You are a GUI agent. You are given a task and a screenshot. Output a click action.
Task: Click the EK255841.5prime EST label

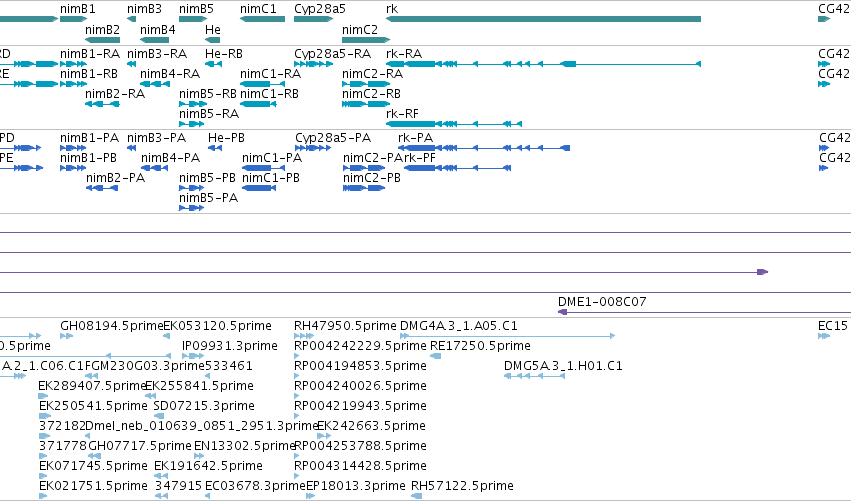(x=200, y=386)
